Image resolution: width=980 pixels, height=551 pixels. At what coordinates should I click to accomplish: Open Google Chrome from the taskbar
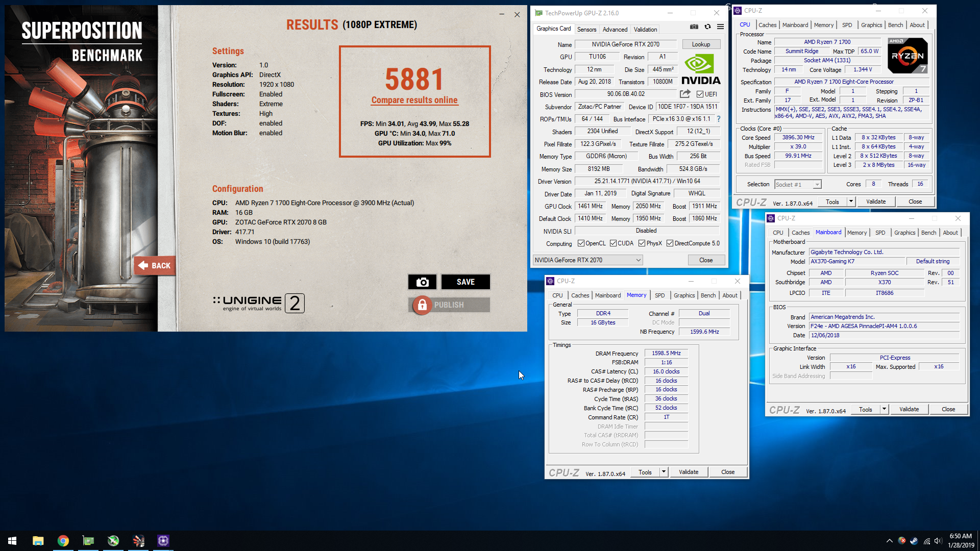63,541
